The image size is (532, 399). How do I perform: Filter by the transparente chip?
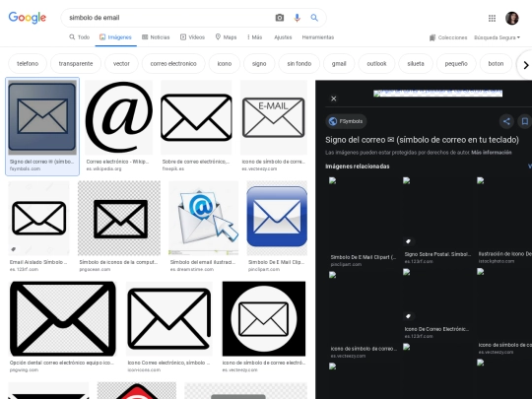[x=76, y=64]
